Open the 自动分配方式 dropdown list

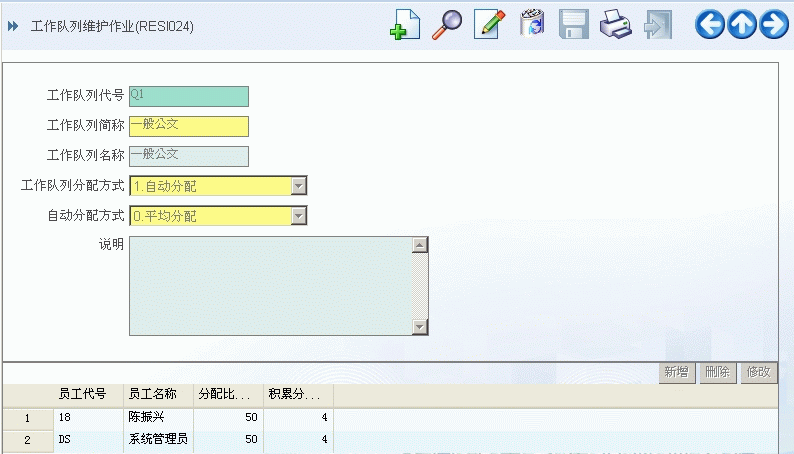[x=298, y=216]
